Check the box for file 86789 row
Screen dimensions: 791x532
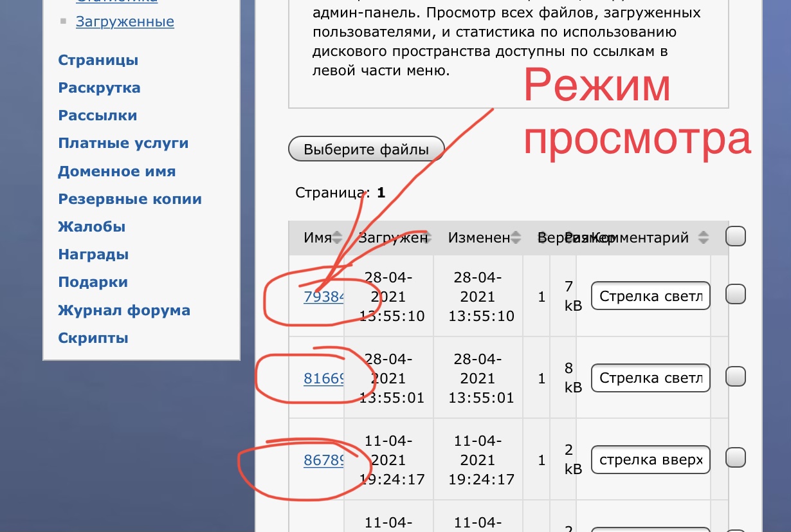[x=736, y=458]
